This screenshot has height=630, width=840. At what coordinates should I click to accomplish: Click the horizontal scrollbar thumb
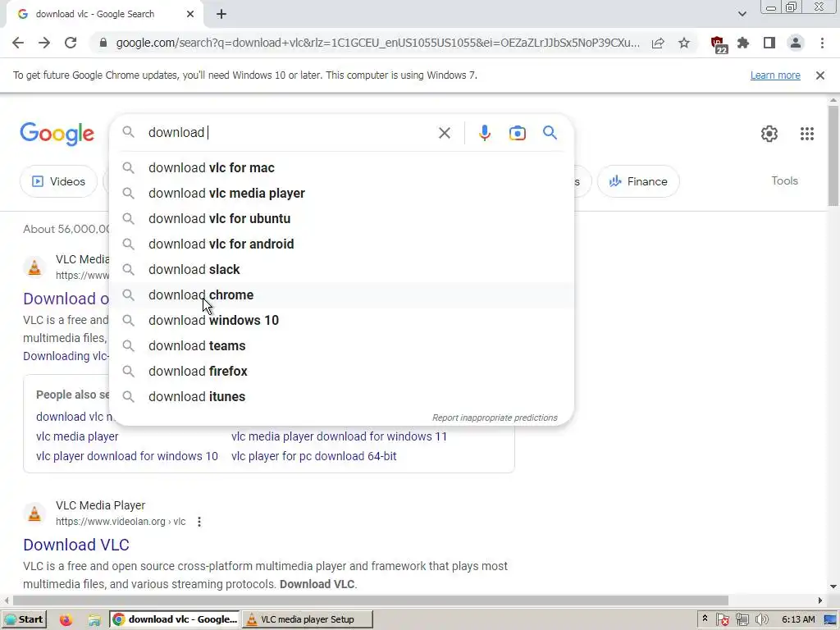click(371, 600)
